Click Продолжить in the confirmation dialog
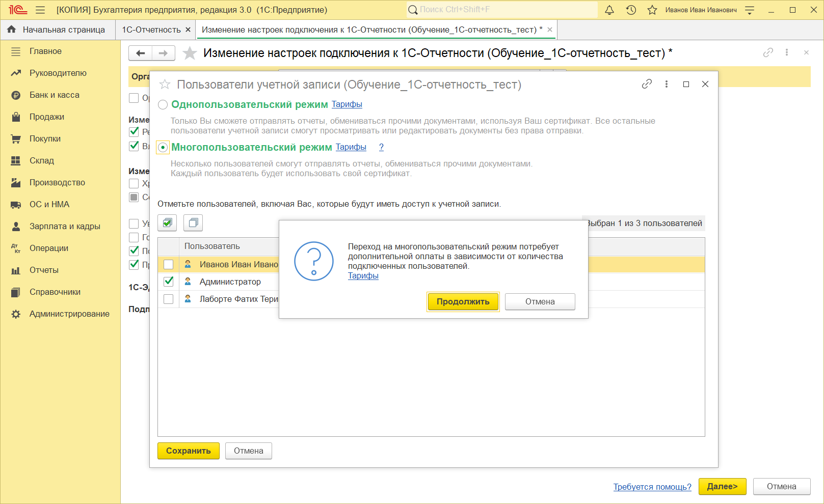 coord(463,301)
